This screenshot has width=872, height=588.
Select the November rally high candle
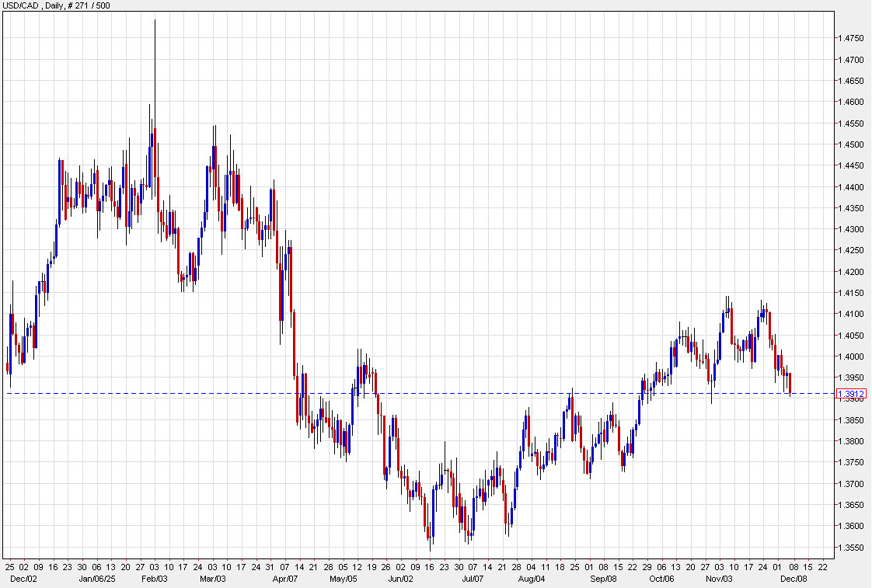click(728, 311)
